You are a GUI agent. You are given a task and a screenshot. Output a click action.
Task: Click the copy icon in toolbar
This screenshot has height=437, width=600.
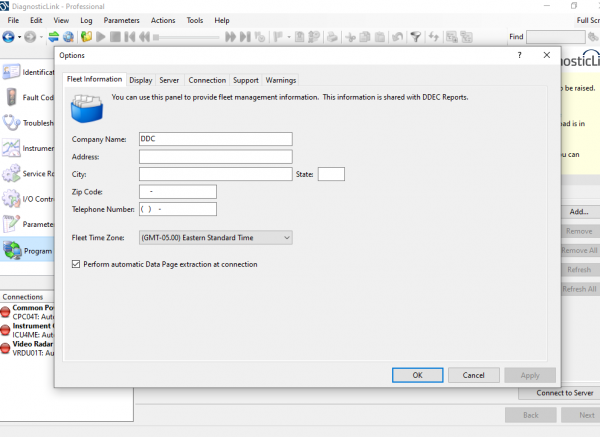coord(365,37)
